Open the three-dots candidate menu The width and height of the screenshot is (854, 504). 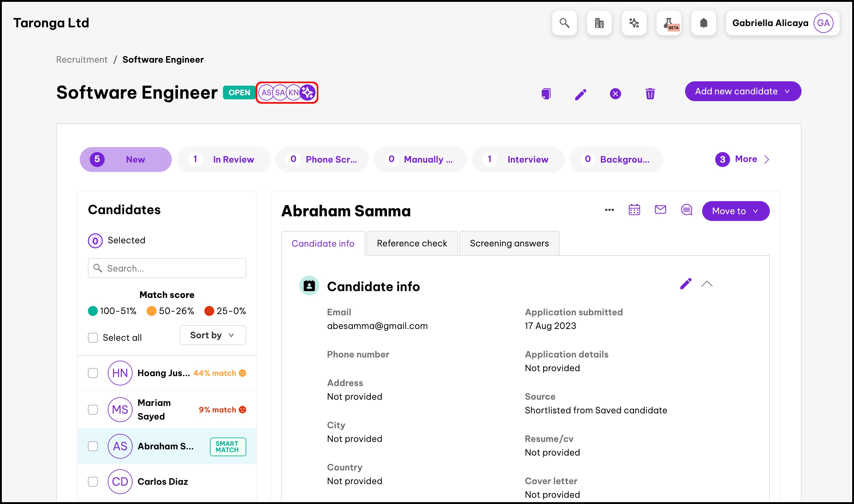coord(609,210)
